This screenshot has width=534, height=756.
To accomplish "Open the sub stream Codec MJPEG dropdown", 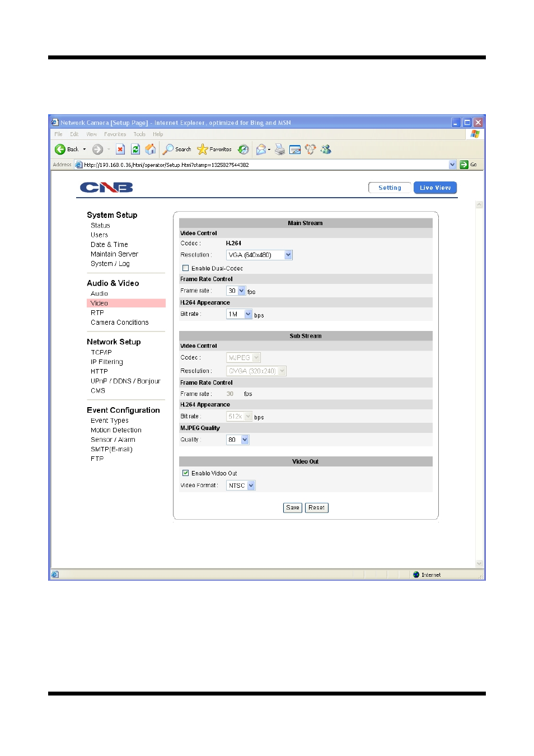I will click(x=243, y=357).
